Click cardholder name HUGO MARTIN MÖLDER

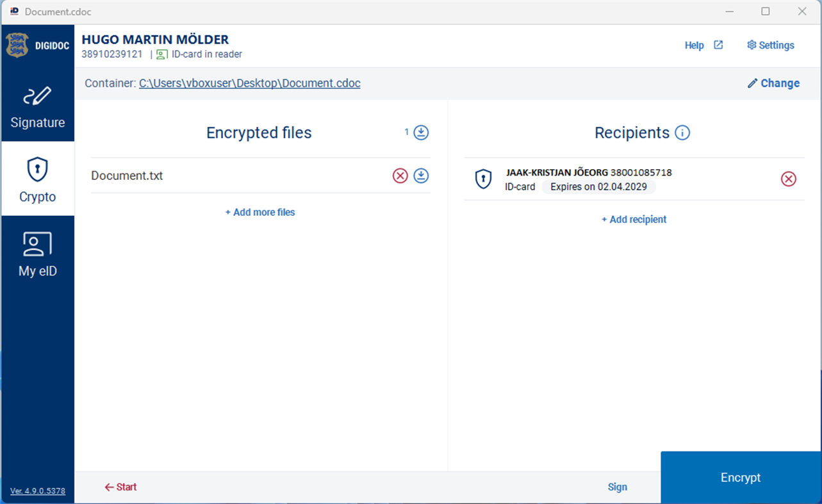(155, 40)
